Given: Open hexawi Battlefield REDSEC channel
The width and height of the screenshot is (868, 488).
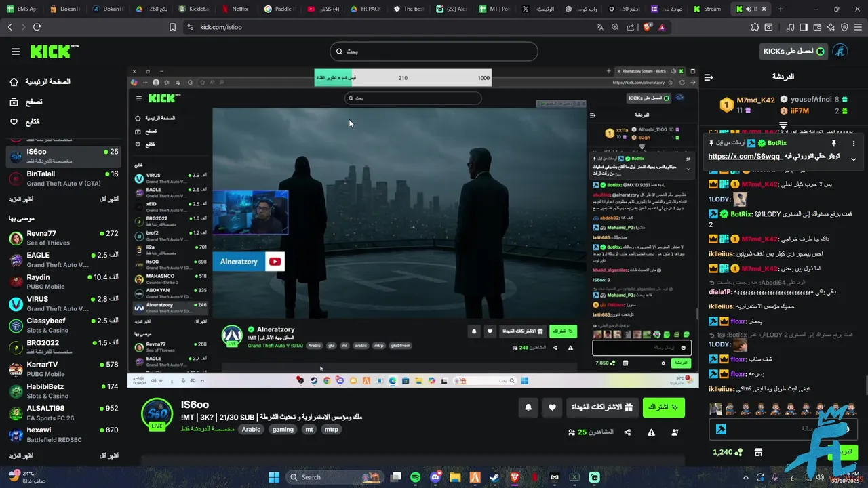Looking at the screenshot, I should click(x=64, y=434).
